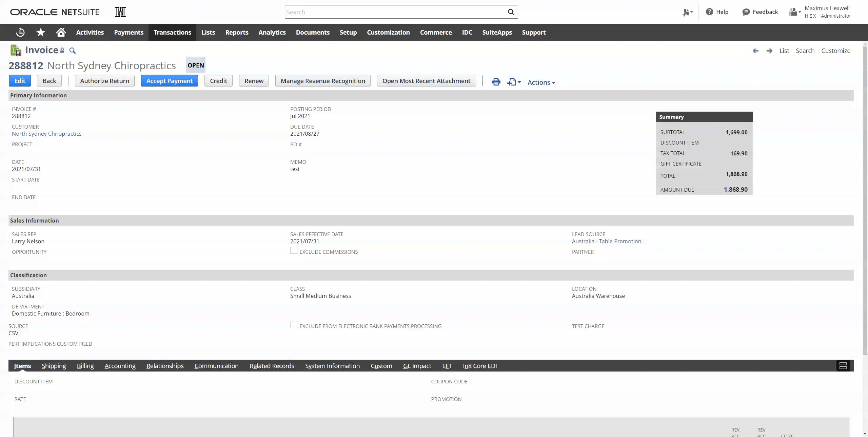Switch to the Relationships subtab

point(165,366)
